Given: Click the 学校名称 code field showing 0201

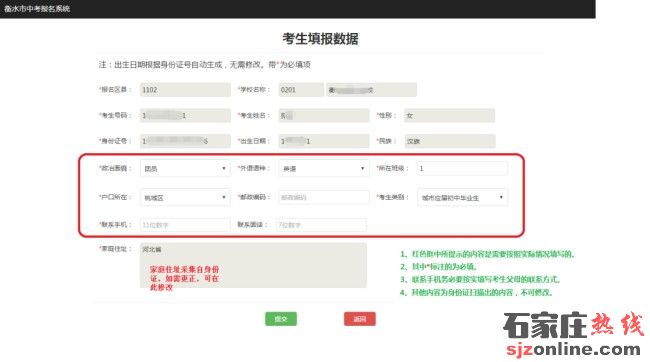Looking at the screenshot, I should (x=301, y=90).
